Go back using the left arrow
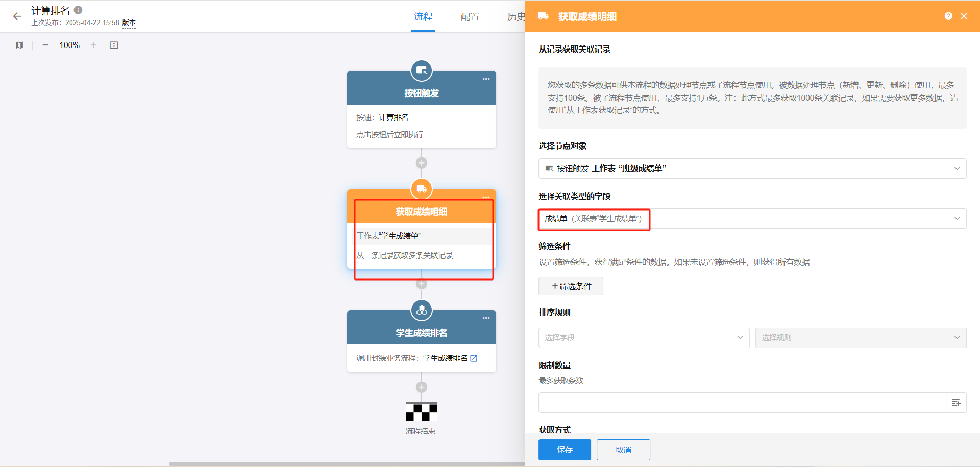Image resolution: width=980 pixels, height=467 pixels. (17, 16)
